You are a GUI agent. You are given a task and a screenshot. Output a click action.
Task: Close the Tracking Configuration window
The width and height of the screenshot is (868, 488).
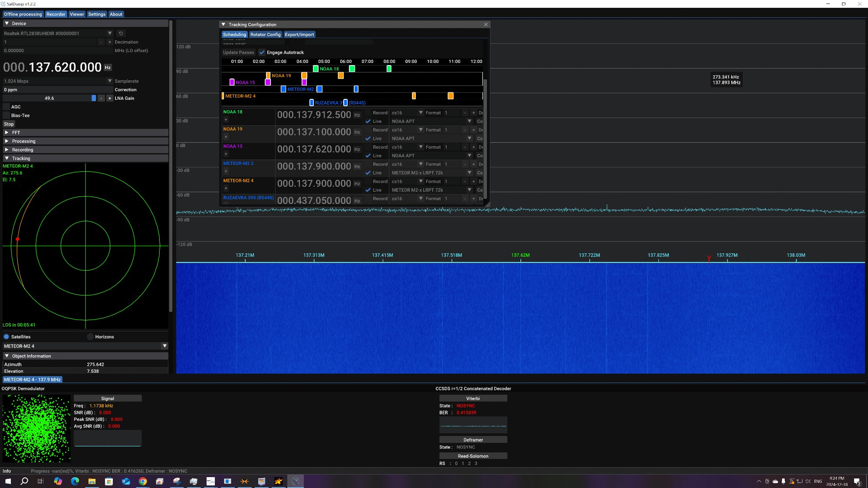tap(486, 25)
